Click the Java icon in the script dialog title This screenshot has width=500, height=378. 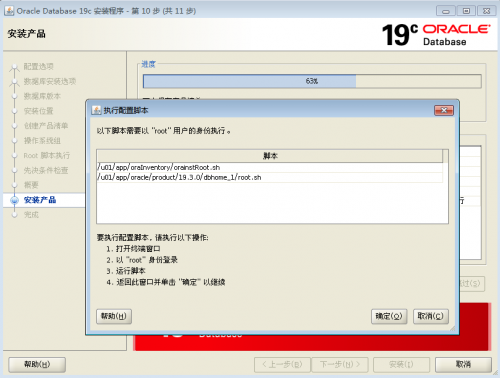pos(96,110)
